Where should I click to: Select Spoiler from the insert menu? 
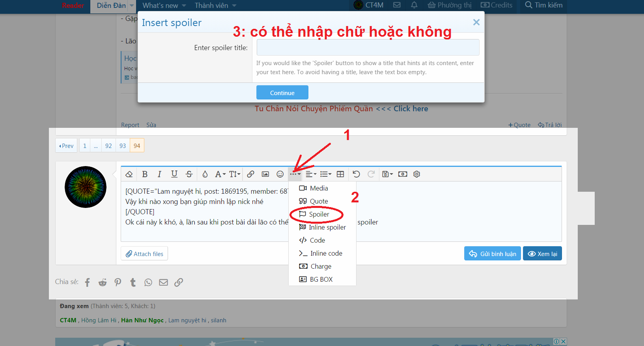click(319, 214)
